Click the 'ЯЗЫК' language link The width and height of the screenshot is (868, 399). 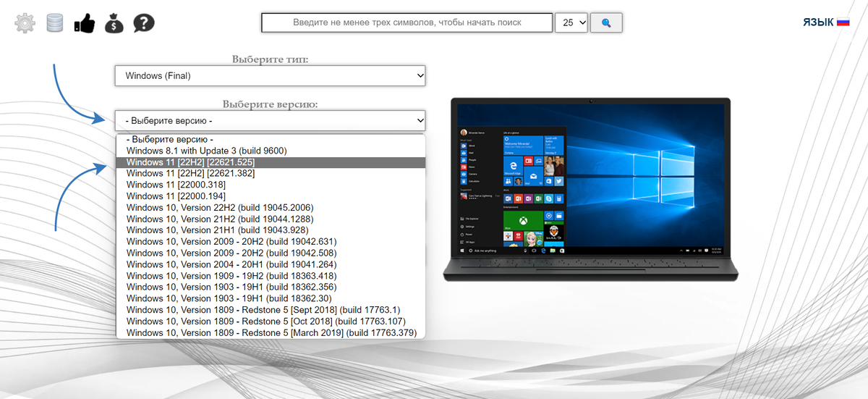click(818, 22)
